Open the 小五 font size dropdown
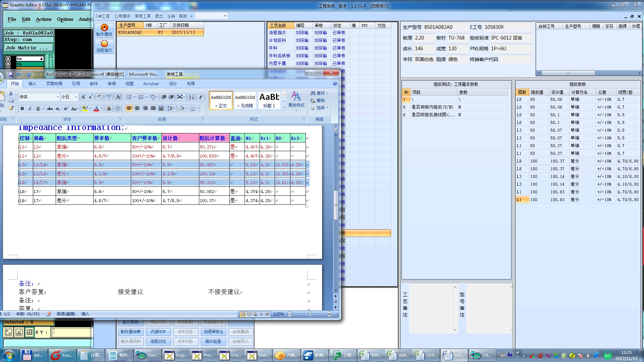 tap(76, 97)
